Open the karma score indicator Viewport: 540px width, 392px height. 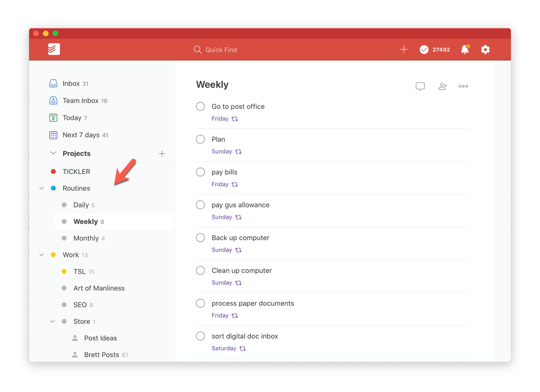pyautogui.click(x=435, y=49)
